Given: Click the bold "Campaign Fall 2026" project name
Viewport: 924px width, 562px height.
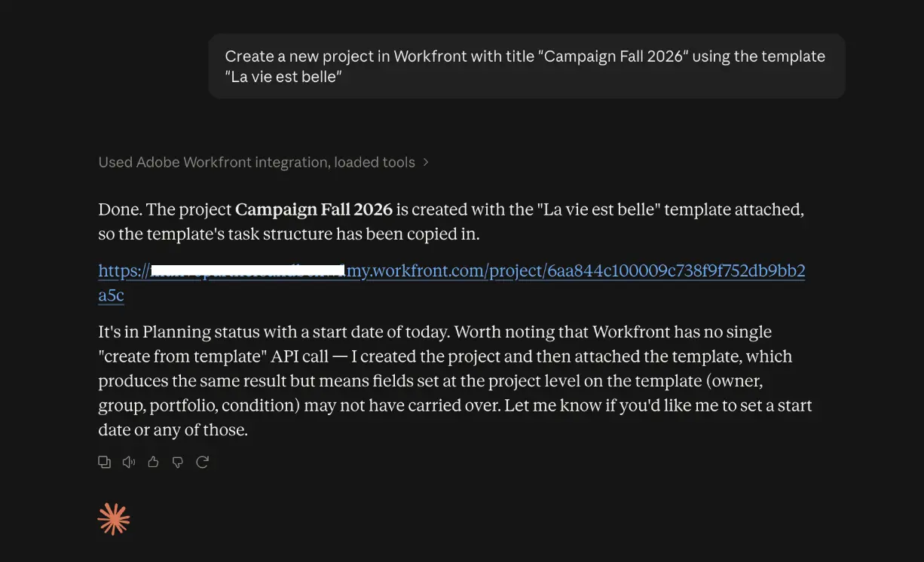Looking at the screenshot, I should pos(314,209).
